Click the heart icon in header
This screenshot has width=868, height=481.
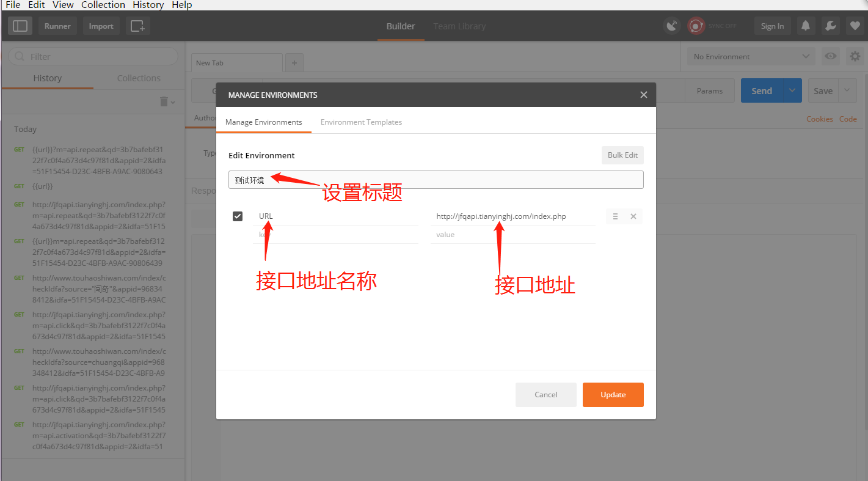tap(855, 26)
